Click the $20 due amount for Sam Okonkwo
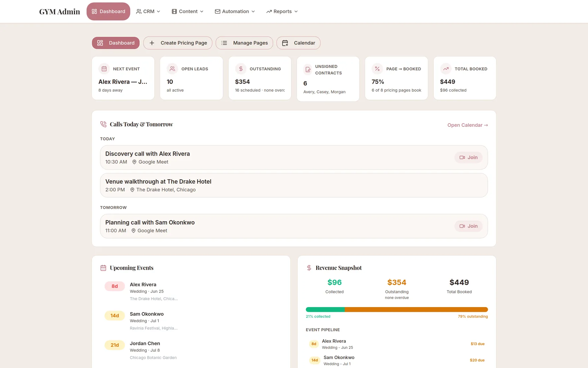 (x=477, y=360)
